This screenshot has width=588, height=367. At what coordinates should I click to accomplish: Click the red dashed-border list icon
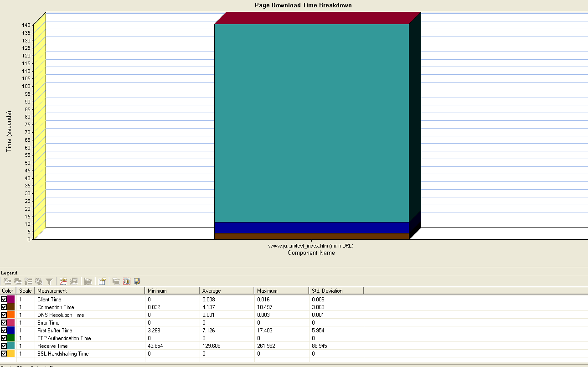[127, 281]
